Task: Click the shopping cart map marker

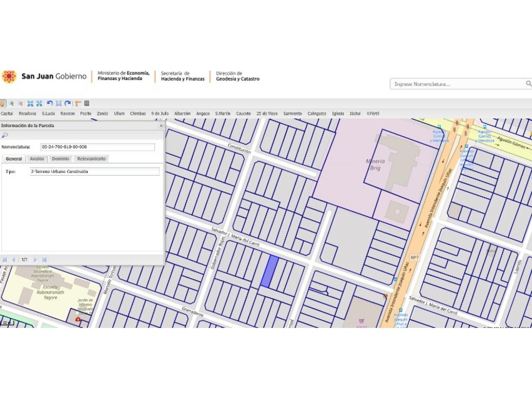Action: (361, 321)
